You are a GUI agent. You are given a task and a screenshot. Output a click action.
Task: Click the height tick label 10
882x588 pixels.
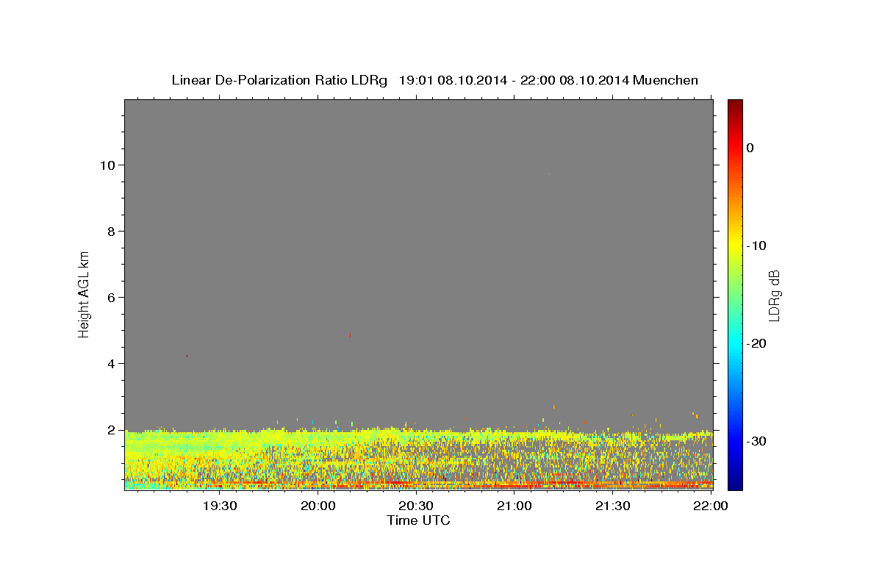(108, 165)
